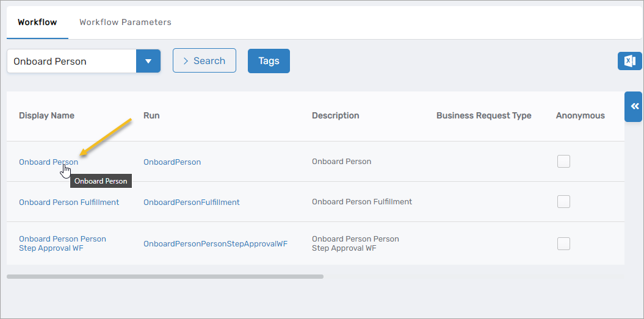The width and height of the screenshot is (644, 319).
Task: Run the OnboardPersonPersonStepApprovalWF link
Action: 215,243
